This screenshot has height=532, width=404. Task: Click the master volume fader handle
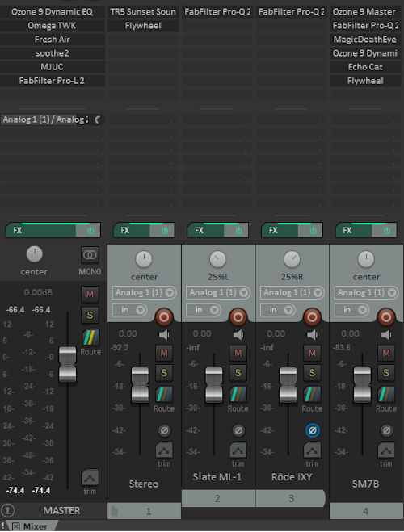tap(68, 365)
